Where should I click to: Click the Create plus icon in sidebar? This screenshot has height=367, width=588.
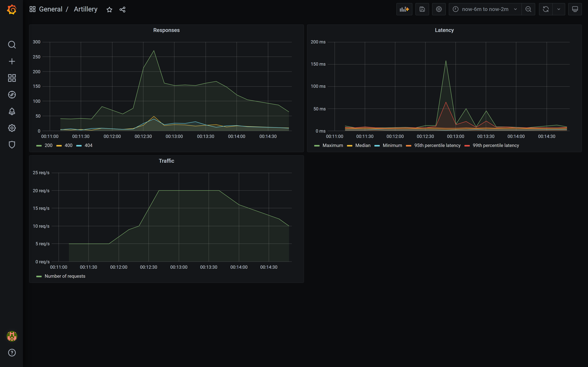pos(12,61)
